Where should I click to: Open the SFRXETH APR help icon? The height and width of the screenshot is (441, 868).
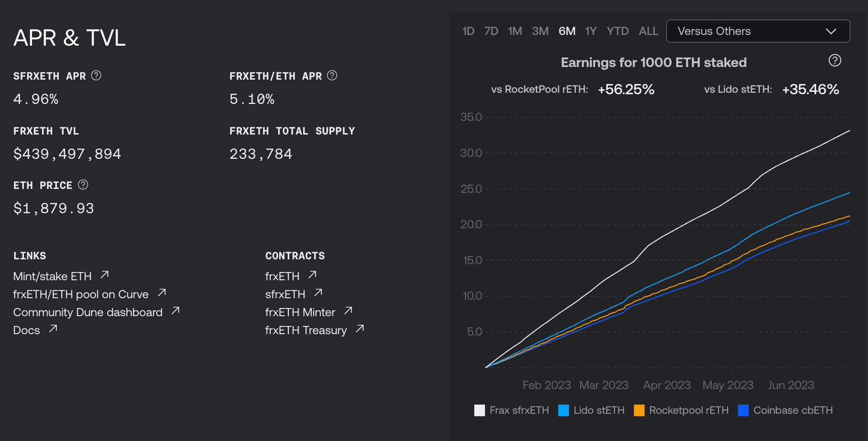pyautogui.click(x=96, y=75)
